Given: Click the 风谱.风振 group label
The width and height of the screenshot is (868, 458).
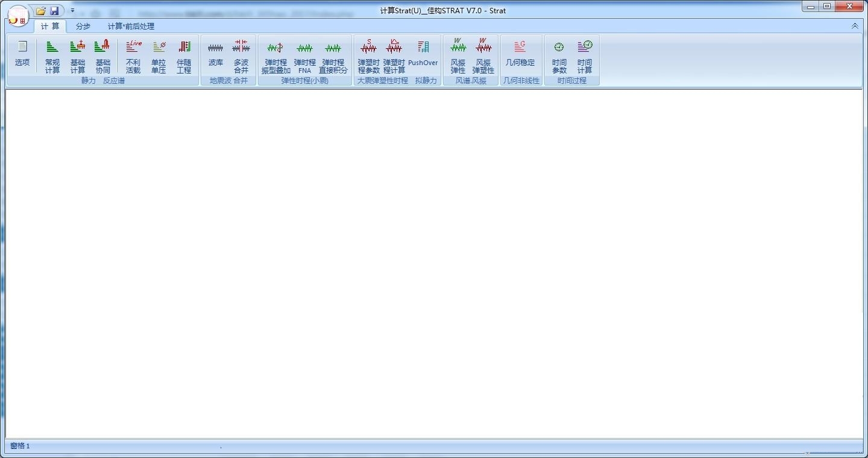Looking at the screenshot, I should [x=471, y=81].
